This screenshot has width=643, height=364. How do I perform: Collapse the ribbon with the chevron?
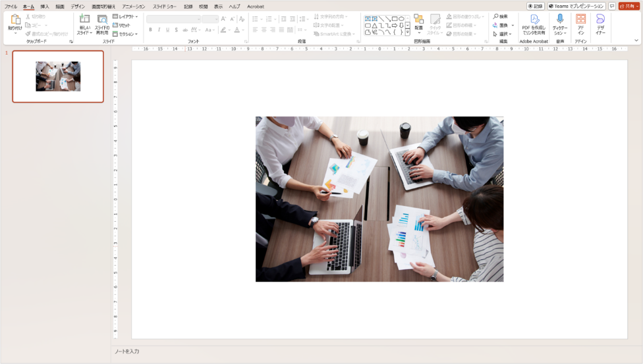(x=636, y=40)
